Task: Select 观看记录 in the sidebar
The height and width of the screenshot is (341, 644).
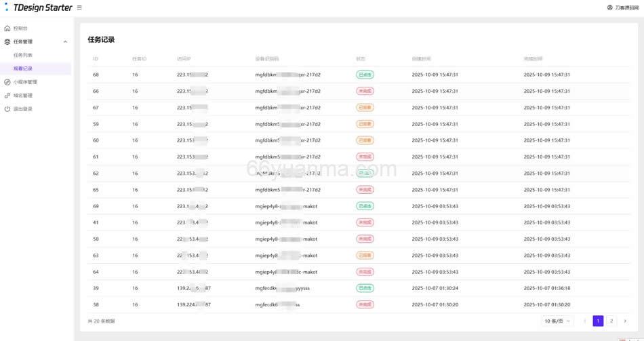Action: [x=23, y=68]
